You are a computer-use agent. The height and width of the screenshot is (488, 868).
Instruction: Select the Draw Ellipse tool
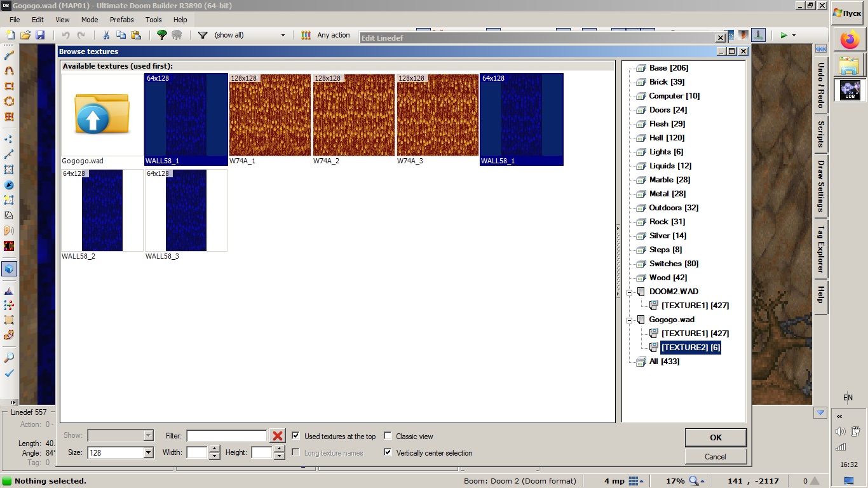(9, 102)
